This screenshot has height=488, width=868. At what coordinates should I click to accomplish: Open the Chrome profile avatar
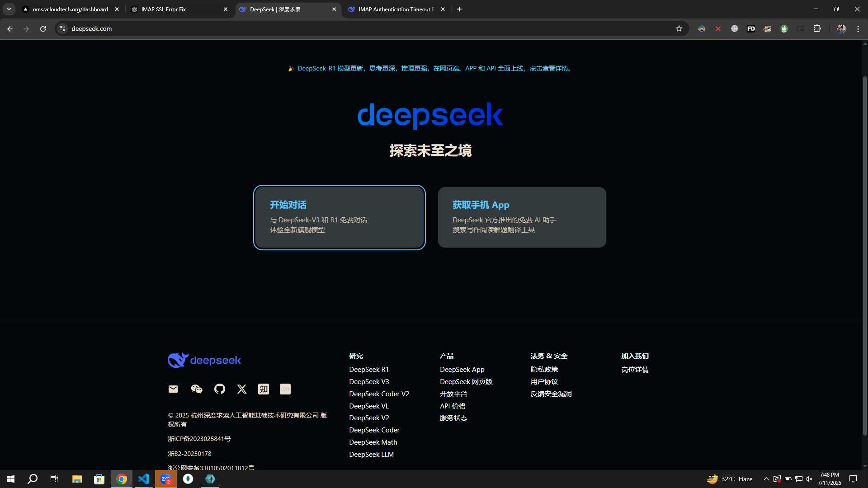[841, 28]
